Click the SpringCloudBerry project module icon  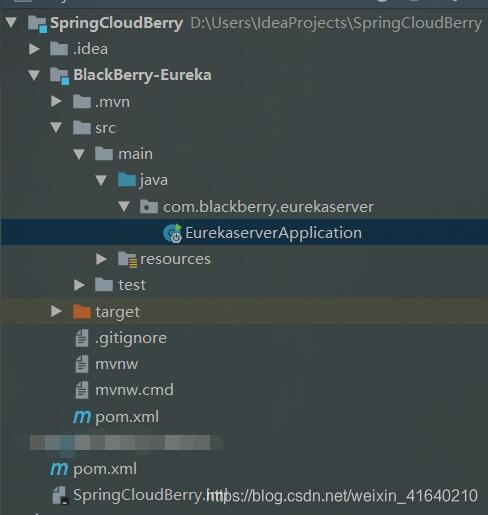coord(37,24)
